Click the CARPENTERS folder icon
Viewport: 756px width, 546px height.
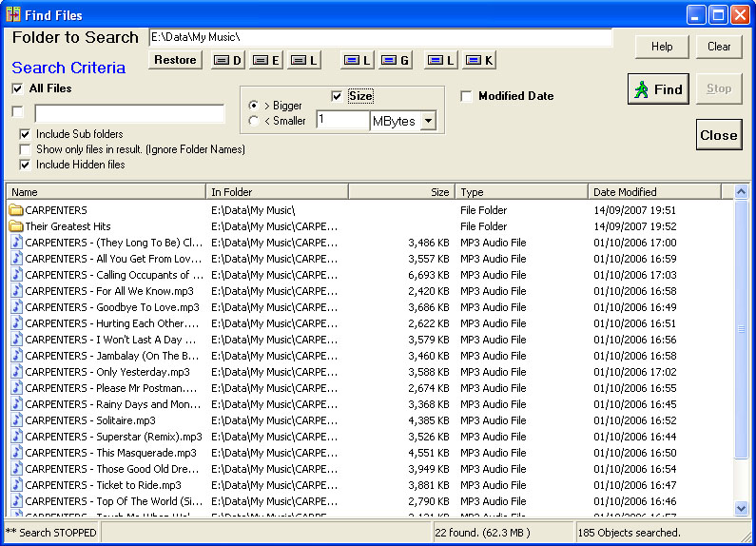(x=16, y=210)
